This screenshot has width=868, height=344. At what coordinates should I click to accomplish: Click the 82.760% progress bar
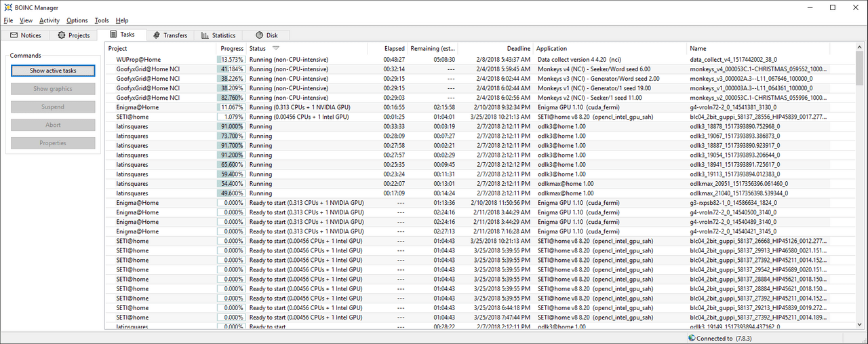231,98
